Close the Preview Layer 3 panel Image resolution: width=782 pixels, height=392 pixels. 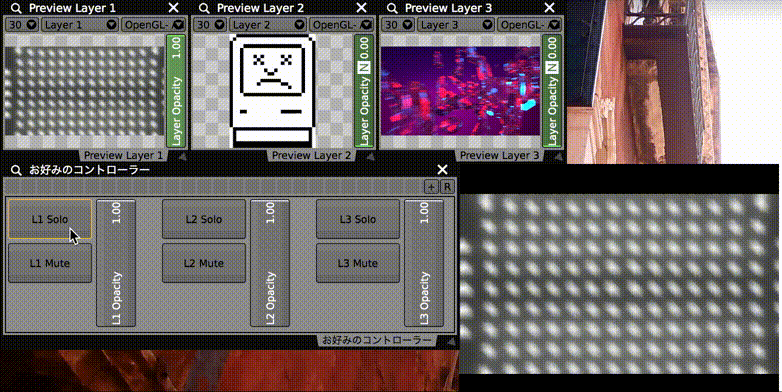[549, 8]
